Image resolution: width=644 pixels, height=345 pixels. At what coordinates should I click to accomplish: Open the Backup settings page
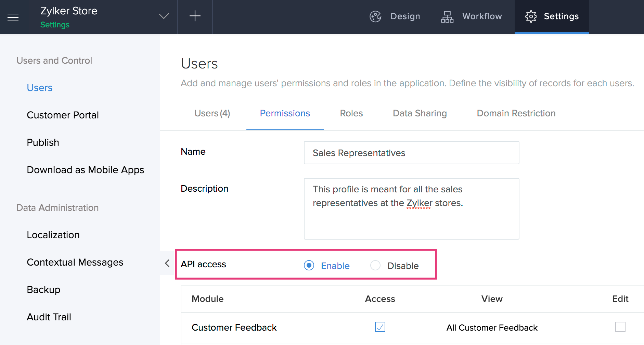point(43,290)
